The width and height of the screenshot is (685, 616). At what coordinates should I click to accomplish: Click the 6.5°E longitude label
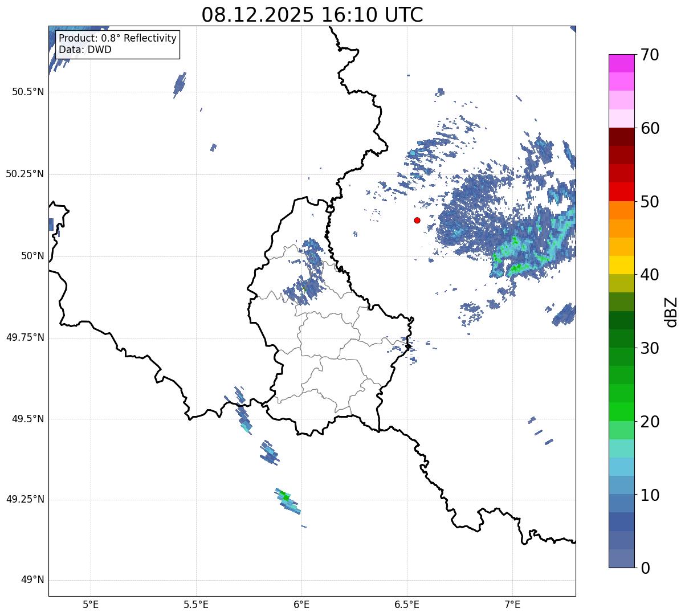click(x=407, y=605)
